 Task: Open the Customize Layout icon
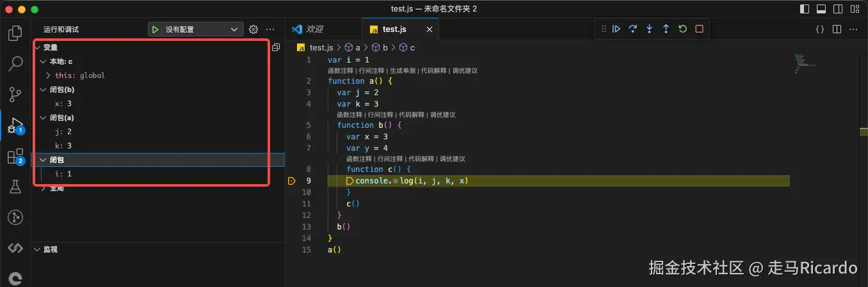[855, 10]
